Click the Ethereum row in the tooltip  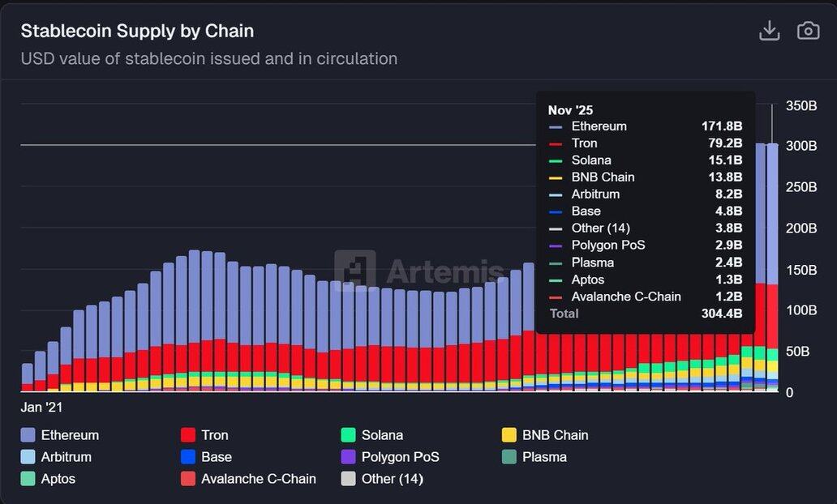(645, 126)
